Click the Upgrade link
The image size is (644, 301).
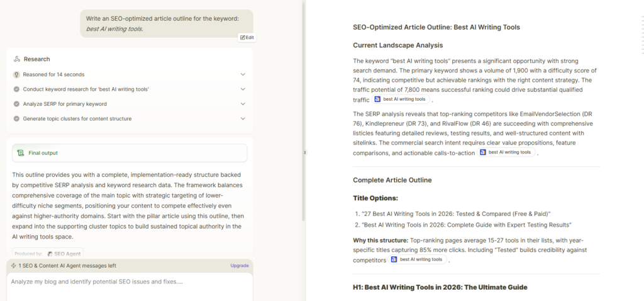tap(240, 266)
